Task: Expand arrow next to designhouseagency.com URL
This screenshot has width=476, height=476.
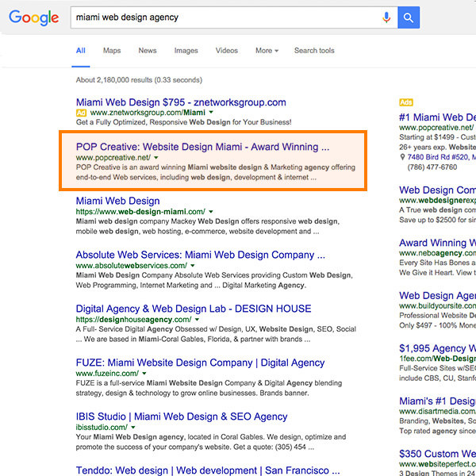Action: (x=197, y=320)
